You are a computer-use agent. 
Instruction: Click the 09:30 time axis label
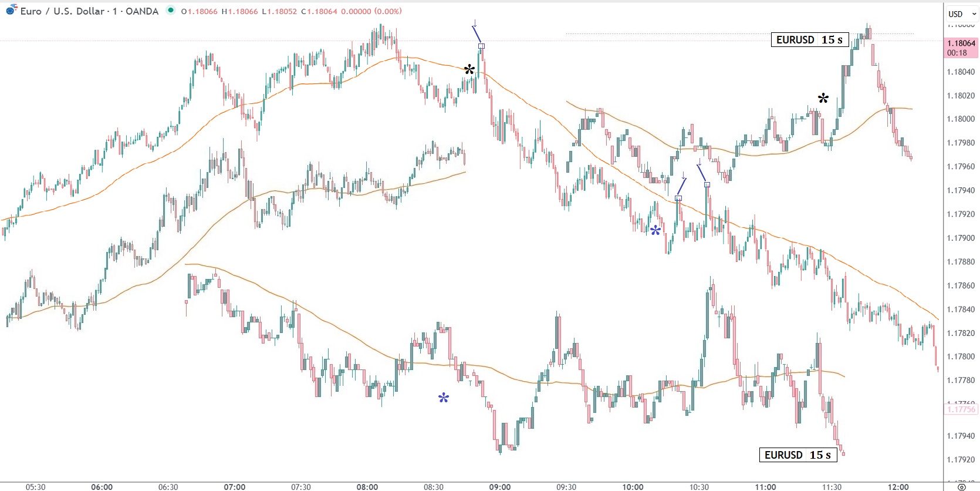tap(566, 487)
